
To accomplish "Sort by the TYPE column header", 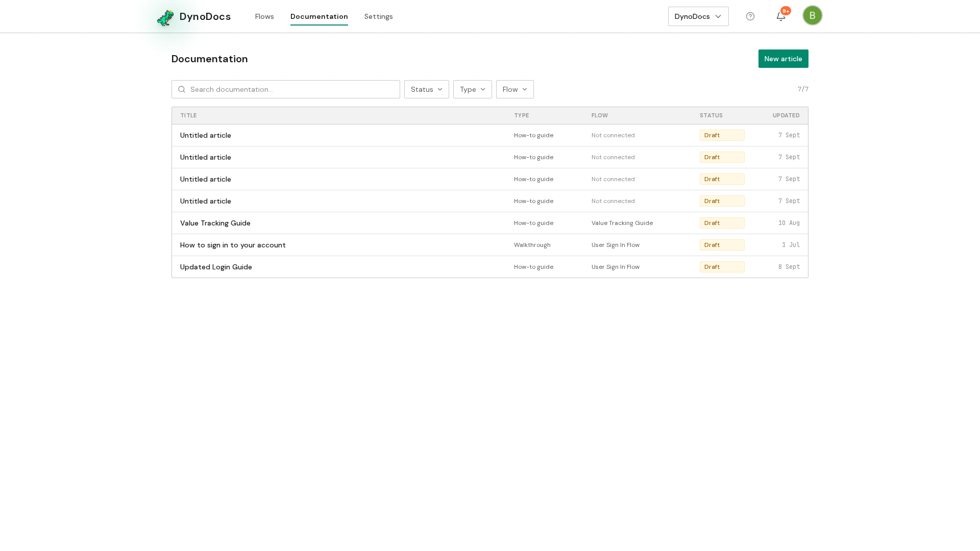I will click(x=522, y=115).
